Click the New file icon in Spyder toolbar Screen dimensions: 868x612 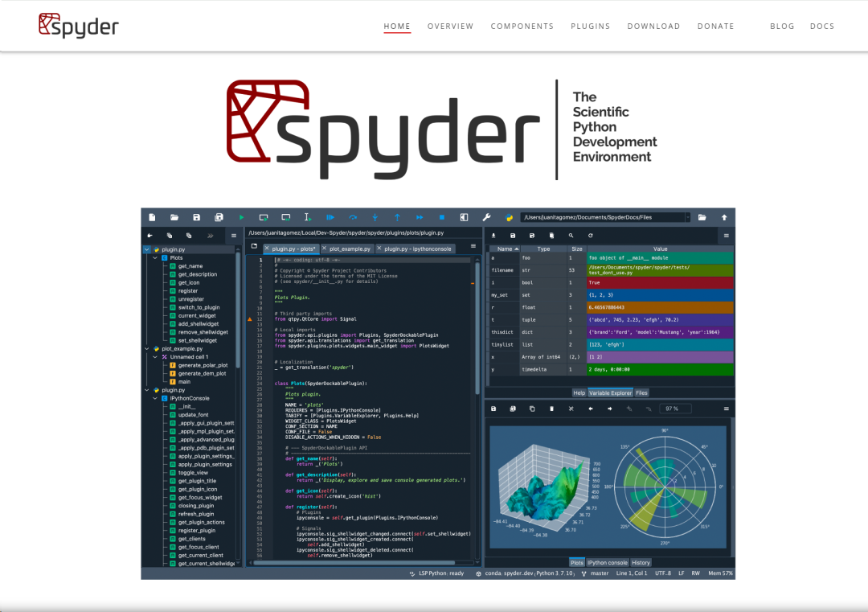pyautogui.click(x=152, y=218)
